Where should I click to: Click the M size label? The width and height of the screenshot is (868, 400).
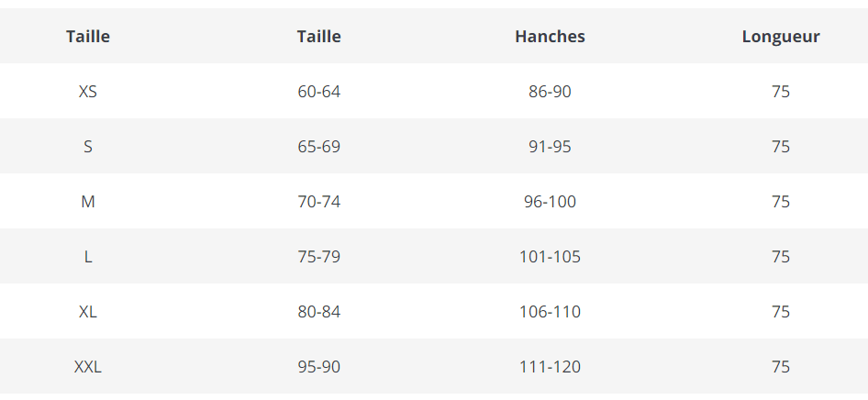pyautogui.click(x=88, y=202)
